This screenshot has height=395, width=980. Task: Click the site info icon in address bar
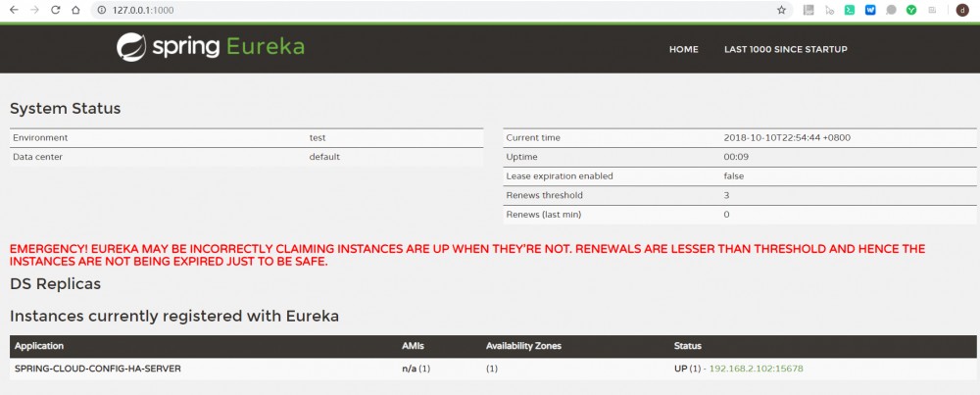coord(102,10)
